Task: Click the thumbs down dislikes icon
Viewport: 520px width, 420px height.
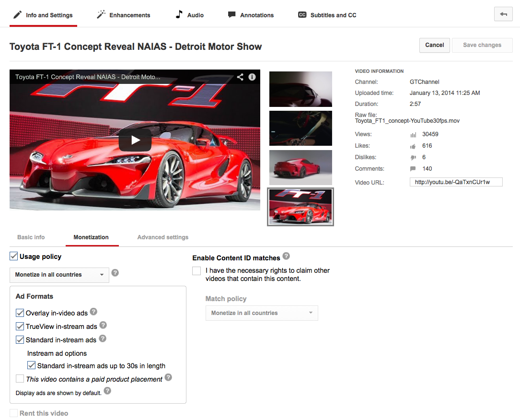Action: pos(413,158)
